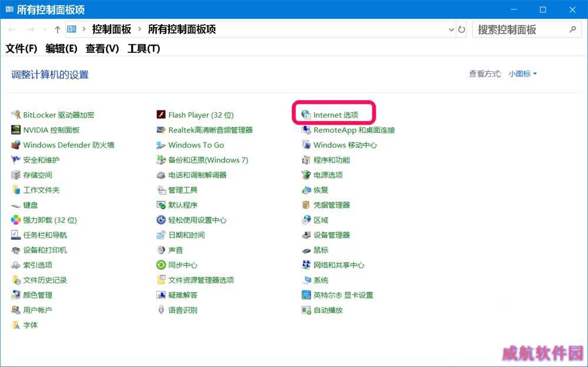Expand the address bar history dropdown
Screen dimensions: 588x367
coord(451,29)
